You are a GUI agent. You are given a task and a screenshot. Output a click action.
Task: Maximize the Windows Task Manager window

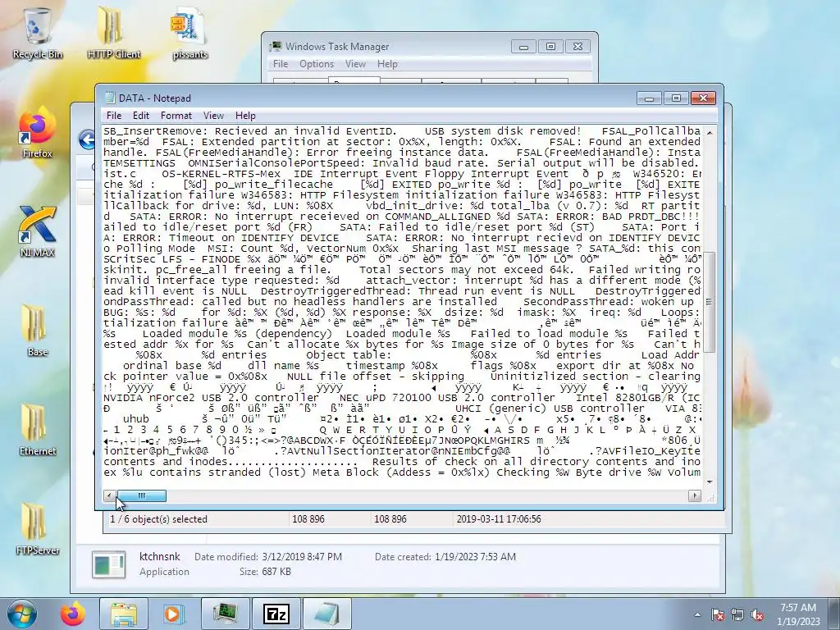550,47
